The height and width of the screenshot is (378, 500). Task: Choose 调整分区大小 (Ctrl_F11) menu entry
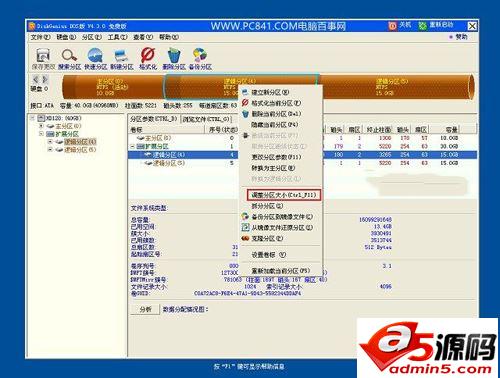[x=284, y=195]
